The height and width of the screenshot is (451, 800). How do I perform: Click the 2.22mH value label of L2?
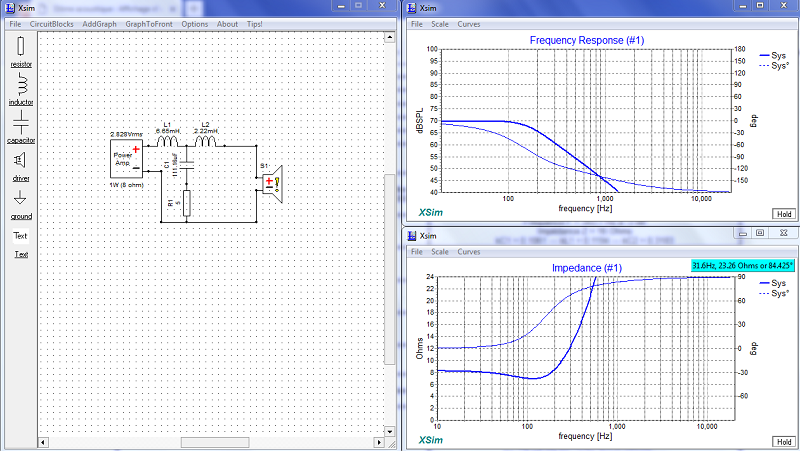pos(207,131)
